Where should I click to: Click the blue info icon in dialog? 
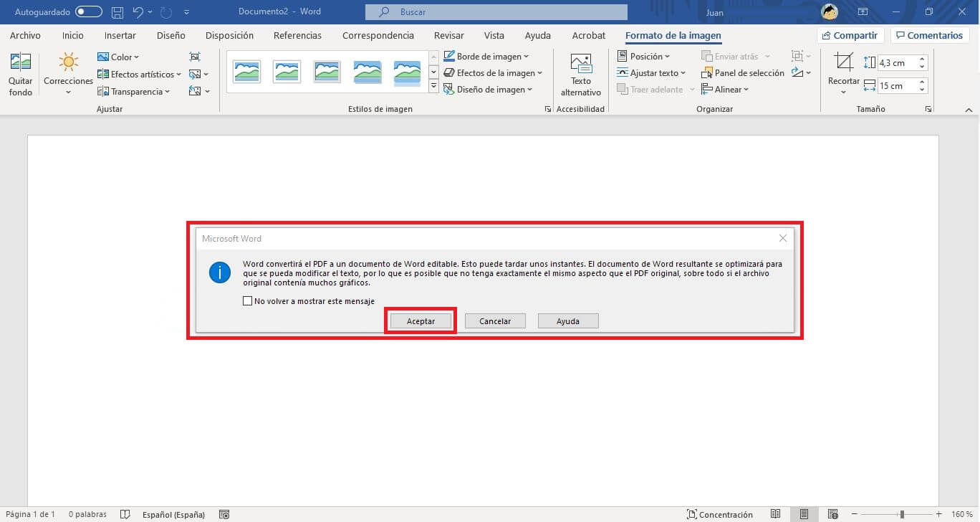click(x=219, y=272)
